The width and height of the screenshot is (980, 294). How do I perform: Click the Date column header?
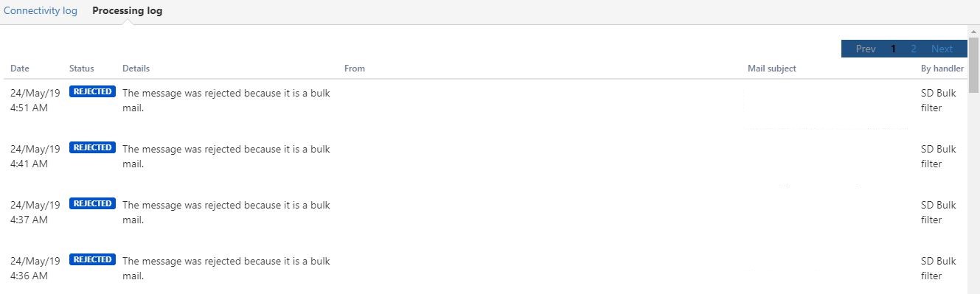20,69
